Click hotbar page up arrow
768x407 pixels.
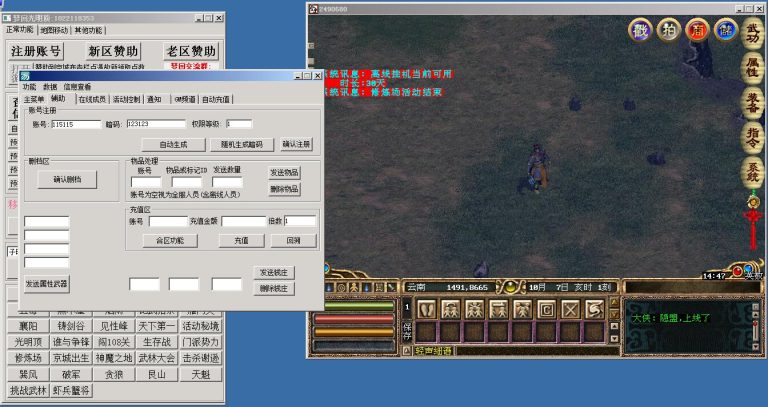(614, 302)
